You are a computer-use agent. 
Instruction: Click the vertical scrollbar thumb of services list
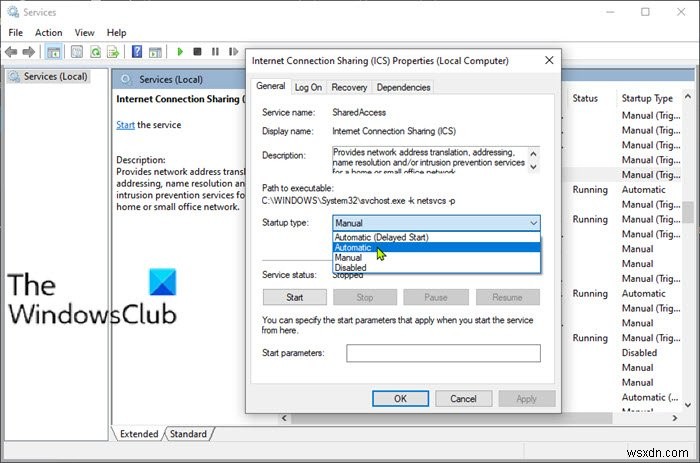click(688, 212)
